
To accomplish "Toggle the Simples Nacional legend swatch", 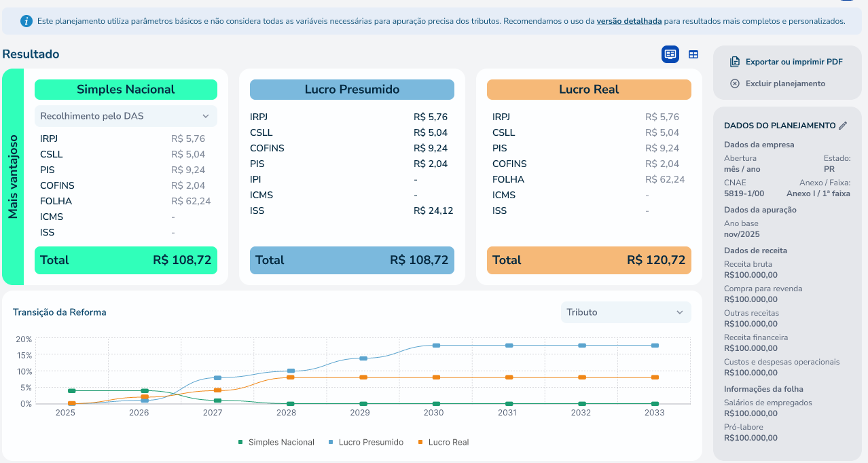I will [x=240, y=443].
